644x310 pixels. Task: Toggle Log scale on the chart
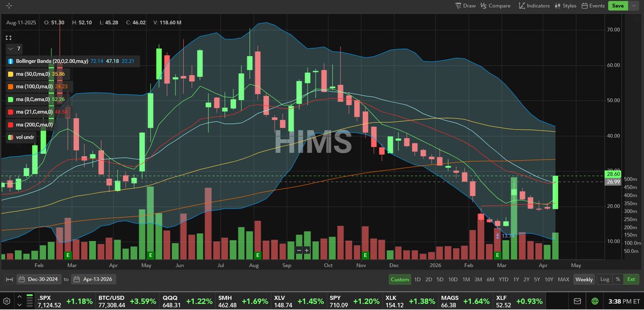tap(604, 279)
